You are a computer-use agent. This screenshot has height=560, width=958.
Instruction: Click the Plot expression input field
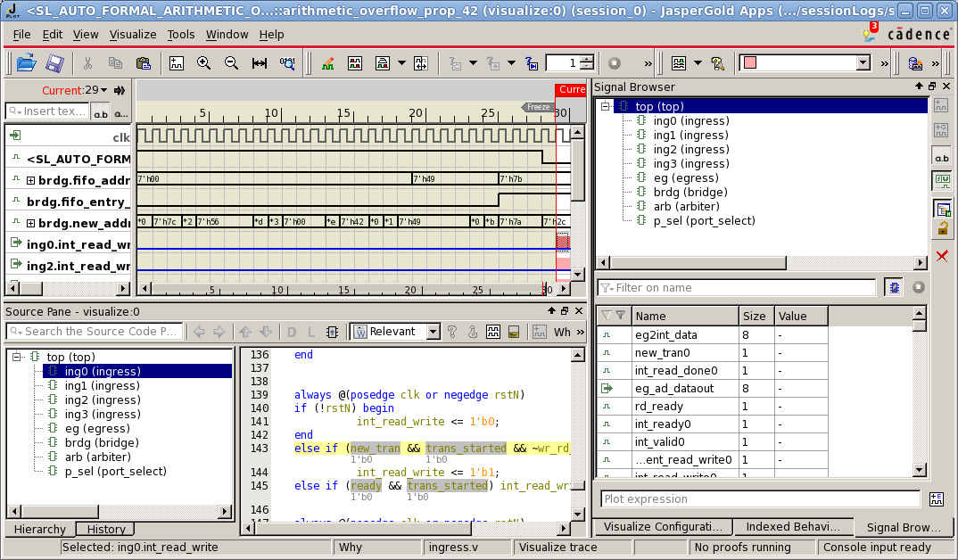761,499
